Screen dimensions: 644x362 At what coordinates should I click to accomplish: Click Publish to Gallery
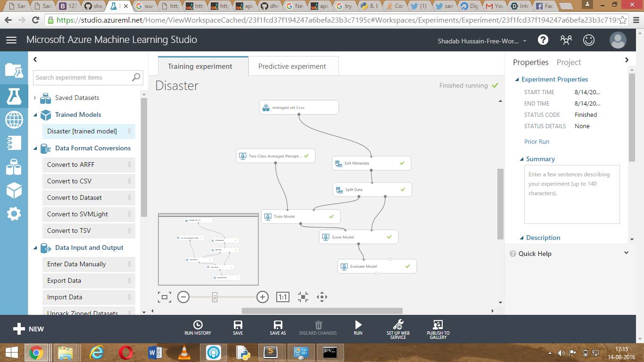pyautogui.click(x=438, y=329)
